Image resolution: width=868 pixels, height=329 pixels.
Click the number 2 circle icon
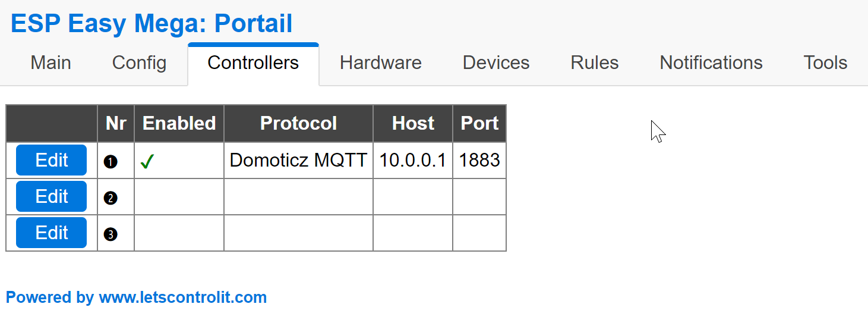coord(111,198)
